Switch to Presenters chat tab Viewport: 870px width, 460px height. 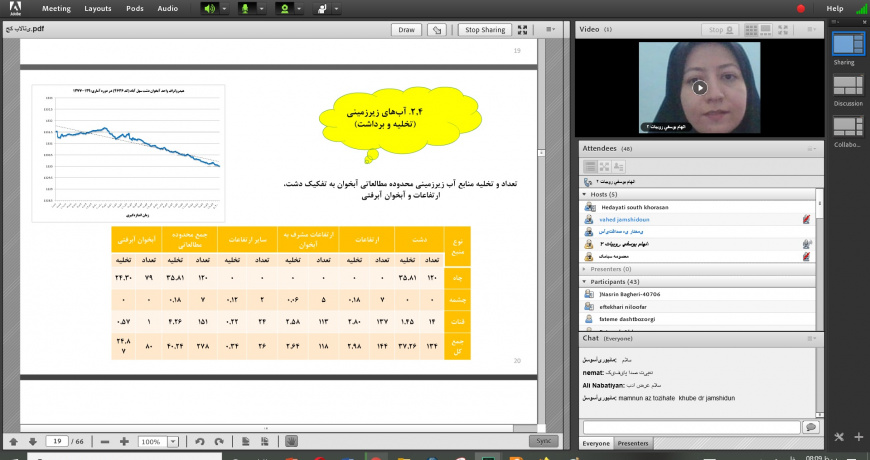(633, 443)
